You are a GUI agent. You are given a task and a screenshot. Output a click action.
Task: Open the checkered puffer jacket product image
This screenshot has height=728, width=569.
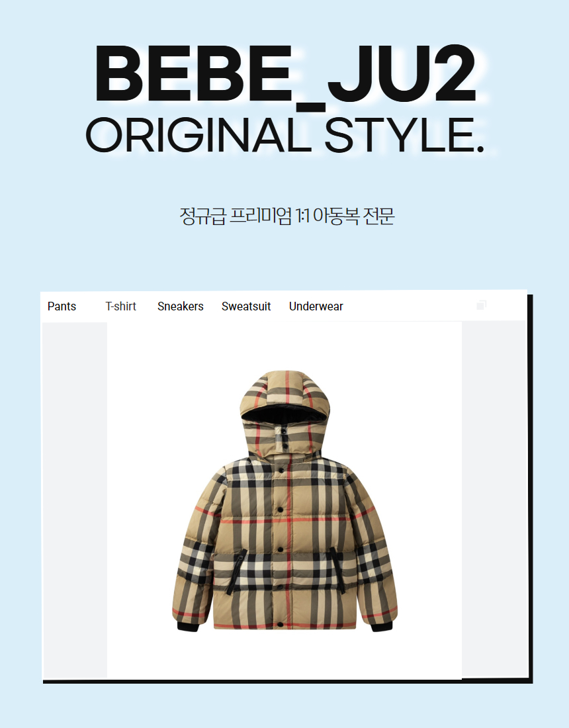click(284, 502)
